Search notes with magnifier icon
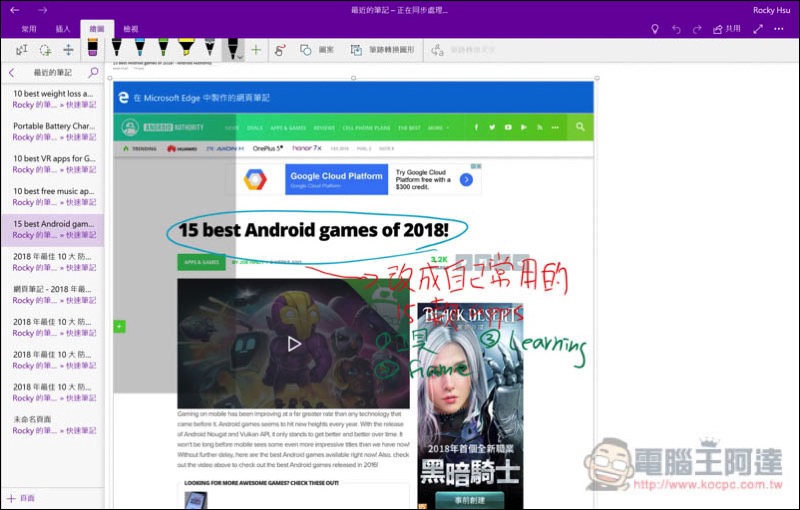800x510 pixels. pos(93,73)
